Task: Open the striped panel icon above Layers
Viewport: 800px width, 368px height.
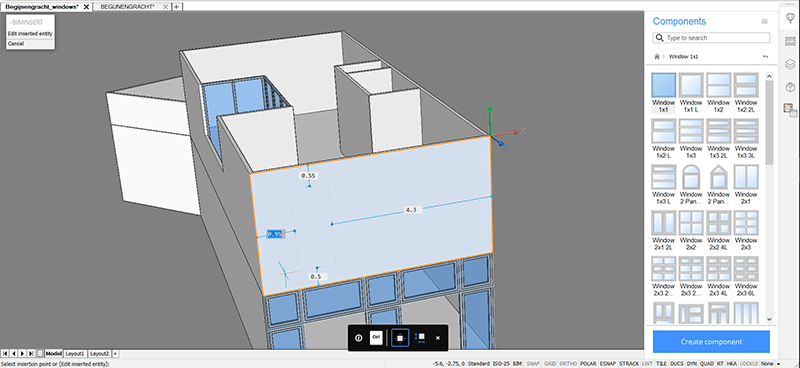Action: click(x=790, y=41)
